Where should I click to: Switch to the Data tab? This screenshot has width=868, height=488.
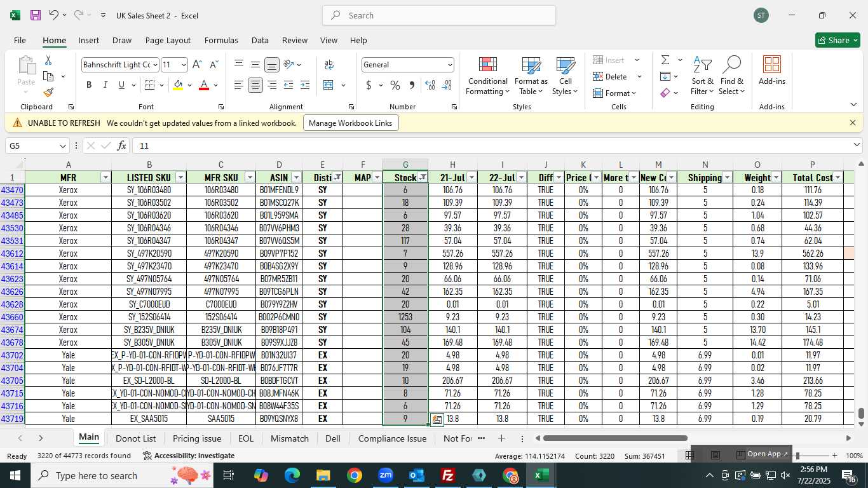point(260,40)
